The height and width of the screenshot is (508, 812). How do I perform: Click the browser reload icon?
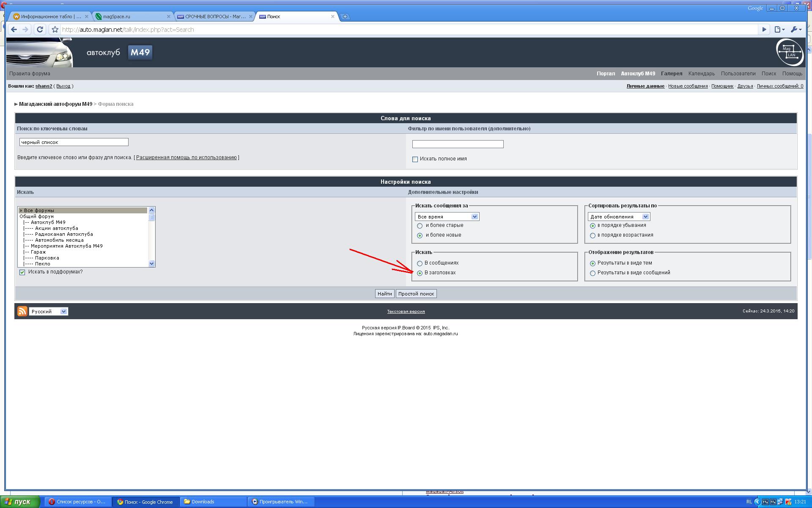(x=40, y=30)
